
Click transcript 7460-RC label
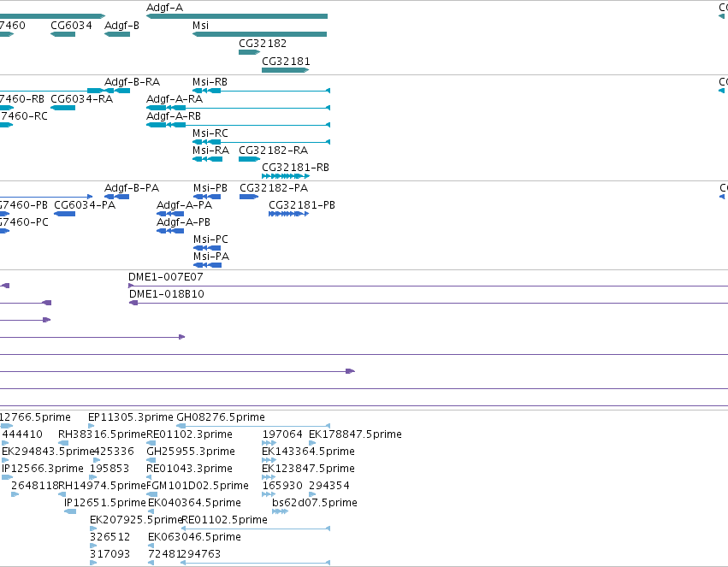[24, 116]
